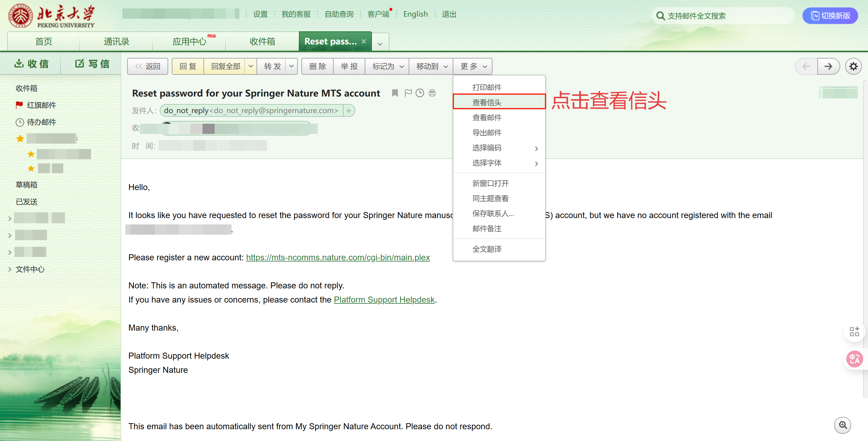Viewport: 868px width, 441px height.
Task: Print email using printer icon by subject
Action: 432,93
